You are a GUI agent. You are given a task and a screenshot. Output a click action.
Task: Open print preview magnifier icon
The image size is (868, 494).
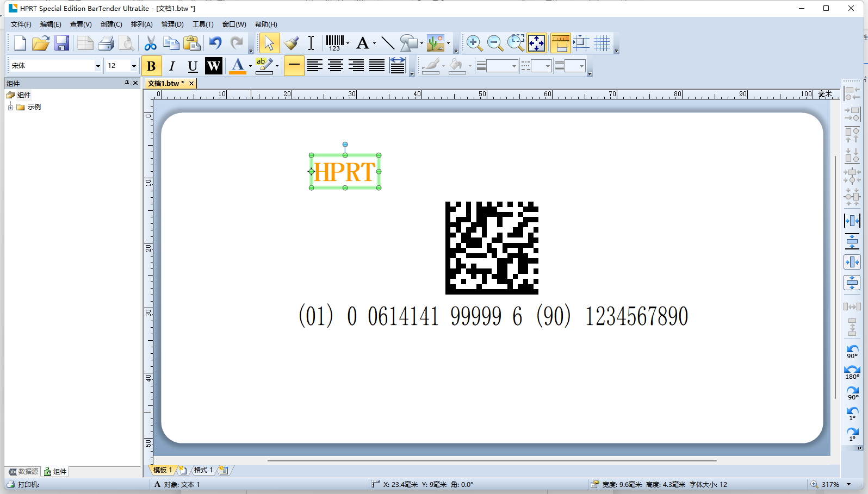tap(126, 43)
